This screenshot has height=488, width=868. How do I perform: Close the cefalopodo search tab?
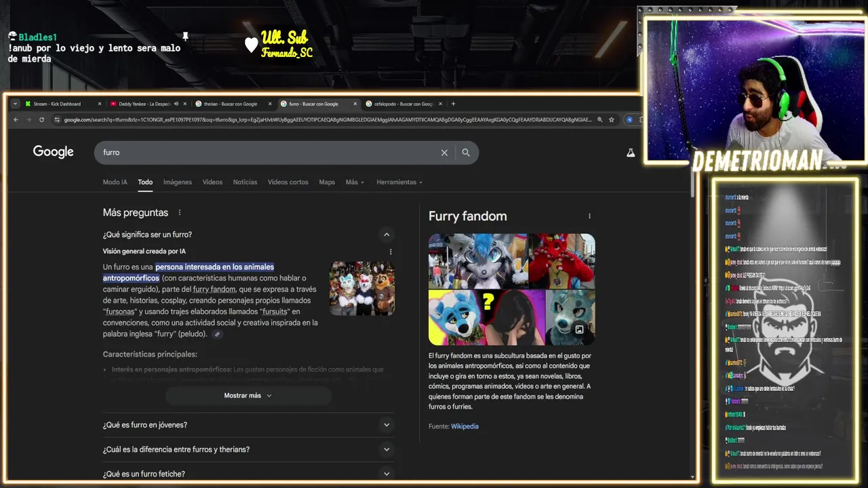click(x=440, y=104)
